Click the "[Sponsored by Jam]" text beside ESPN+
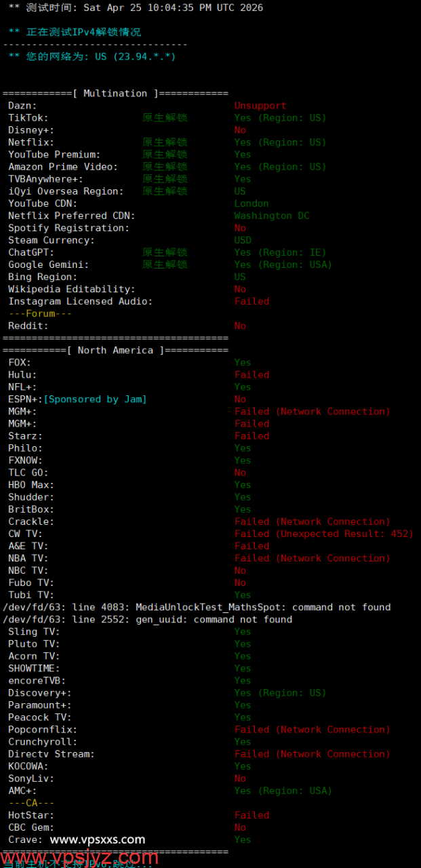 pyautogui.click(x=95, y=399)
